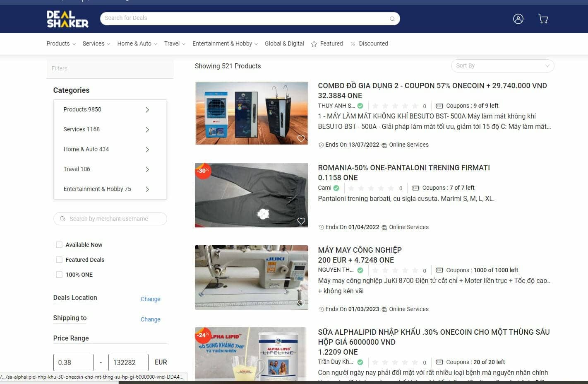Expand the Travel 106 category arrow
Screen dimensions: 588x384
pos(147,169)
